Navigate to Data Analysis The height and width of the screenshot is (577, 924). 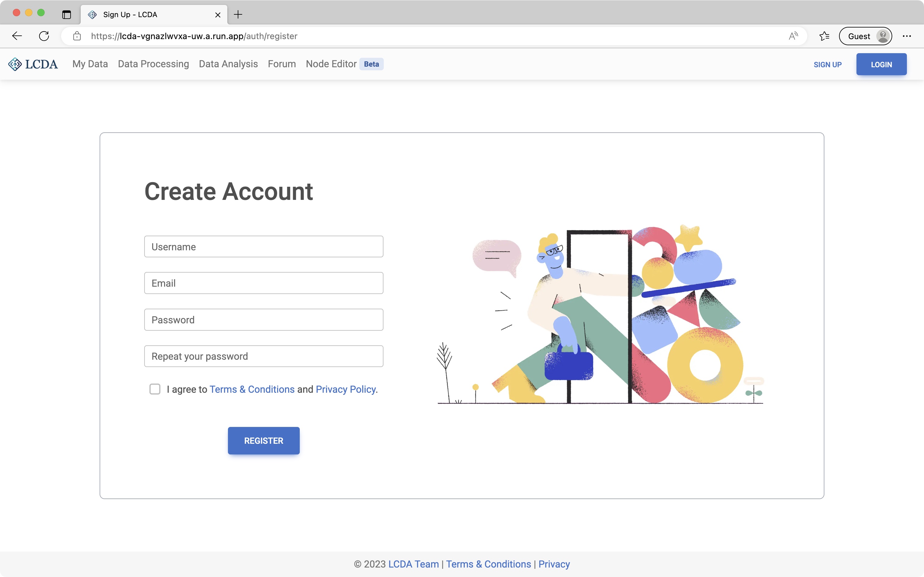coord(228,64)
